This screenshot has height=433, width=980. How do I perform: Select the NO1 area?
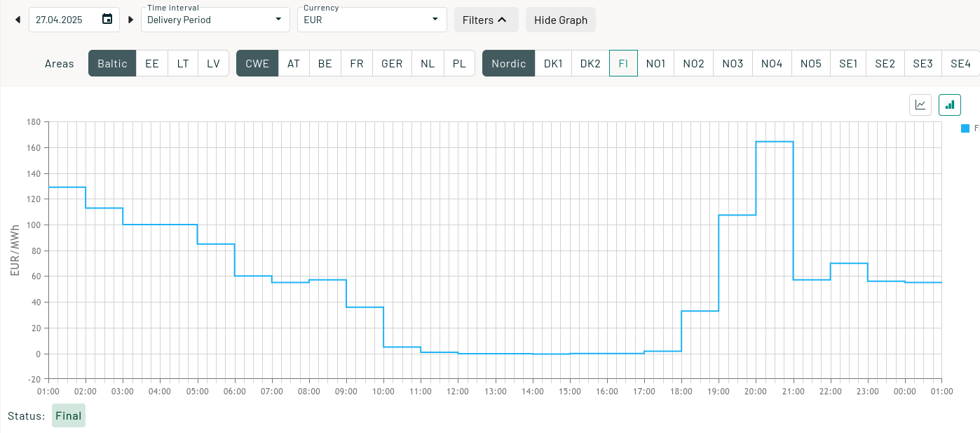(656, 63)
